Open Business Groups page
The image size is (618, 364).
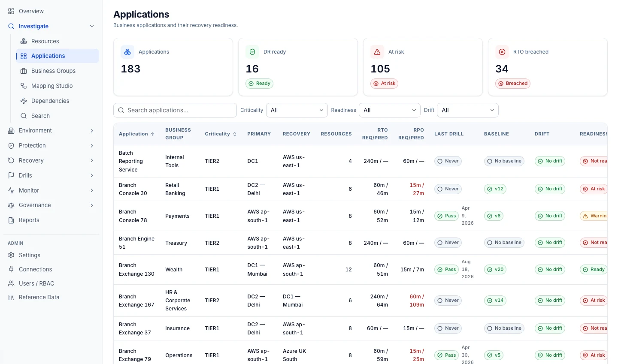(x=58, y=71)
